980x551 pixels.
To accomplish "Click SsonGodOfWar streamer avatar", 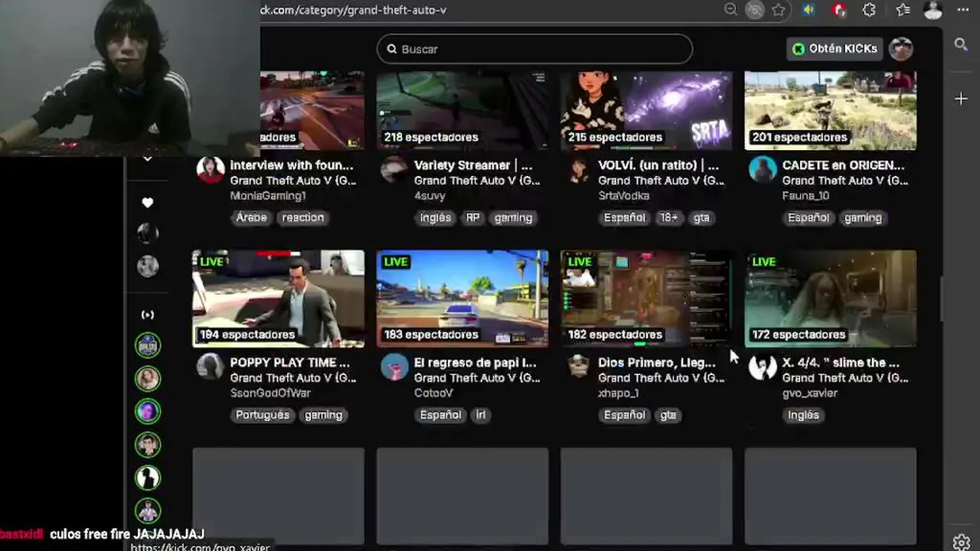I will tap(211, 367).
